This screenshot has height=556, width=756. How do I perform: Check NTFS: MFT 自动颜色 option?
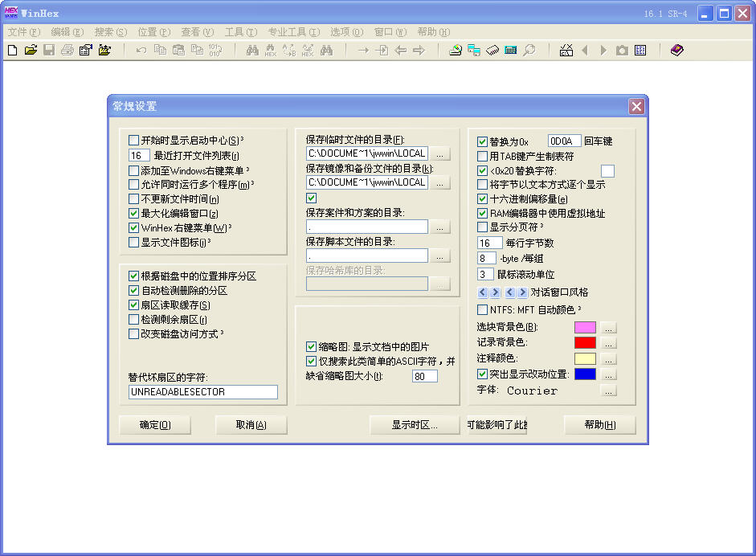[x=482, y=309]
